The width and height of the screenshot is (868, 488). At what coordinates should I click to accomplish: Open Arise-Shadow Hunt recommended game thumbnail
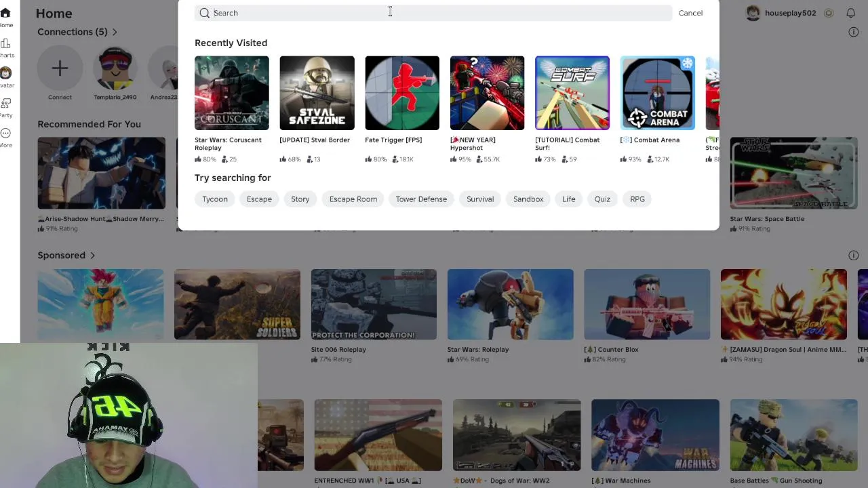tap(101, 173)
